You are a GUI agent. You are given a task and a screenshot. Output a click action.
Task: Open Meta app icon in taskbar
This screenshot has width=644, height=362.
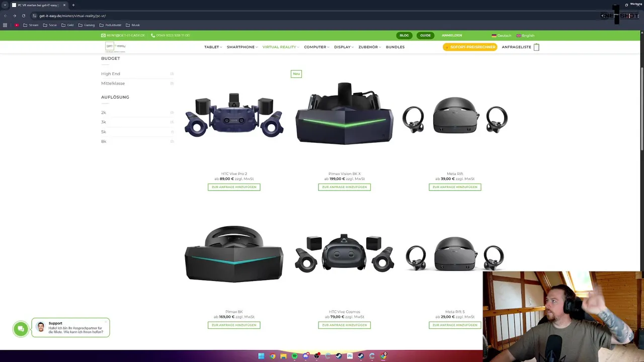(x=350, y=356)
